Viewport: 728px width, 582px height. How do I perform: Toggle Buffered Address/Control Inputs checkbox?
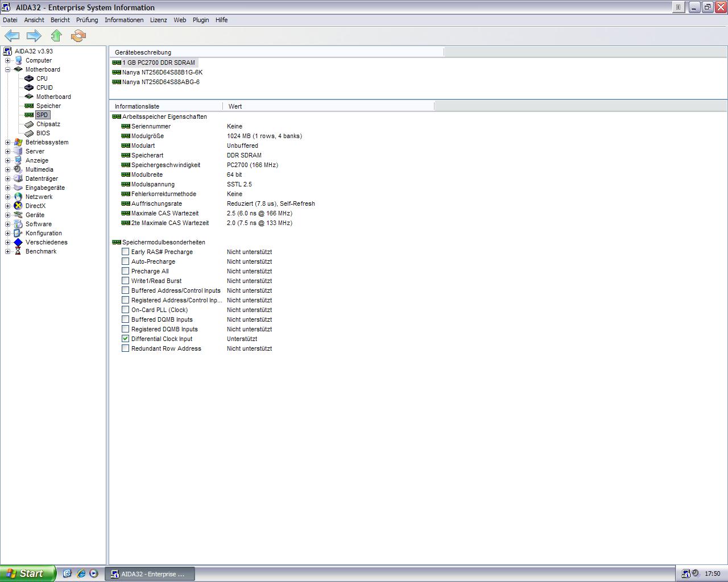[x=126, y=290]
